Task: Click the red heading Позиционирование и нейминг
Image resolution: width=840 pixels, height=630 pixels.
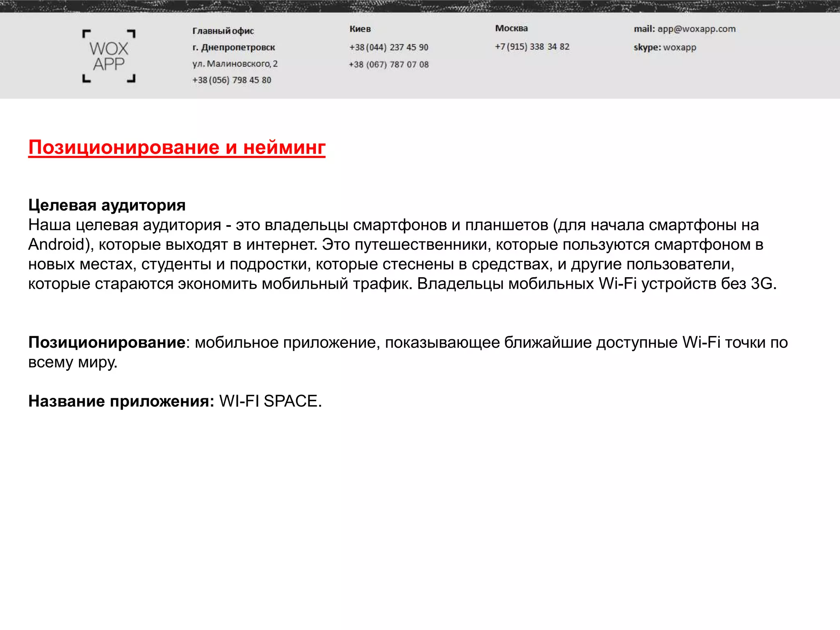Action: click(x=177, y=147)
